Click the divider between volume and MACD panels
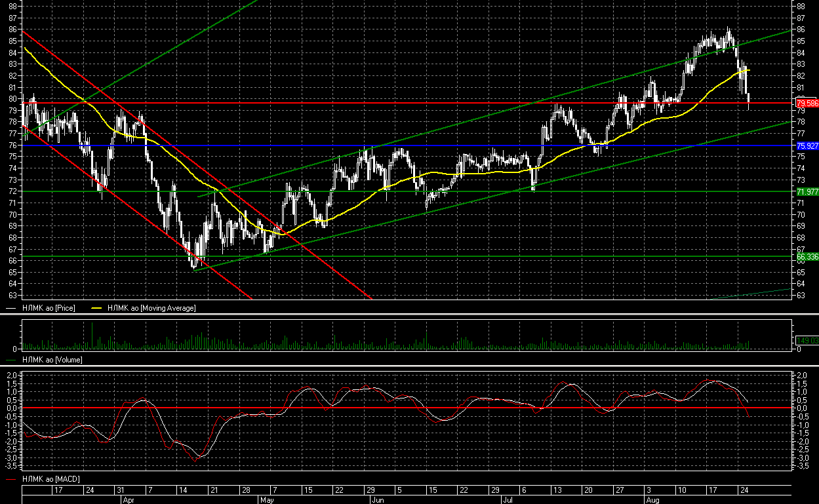Image resolution: width=819 pixels, height=504 pixels. tap(409, 366)
